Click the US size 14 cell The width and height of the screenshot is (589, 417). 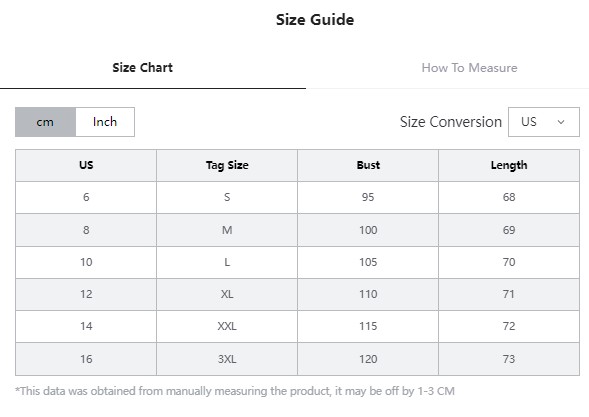[86, 326]
